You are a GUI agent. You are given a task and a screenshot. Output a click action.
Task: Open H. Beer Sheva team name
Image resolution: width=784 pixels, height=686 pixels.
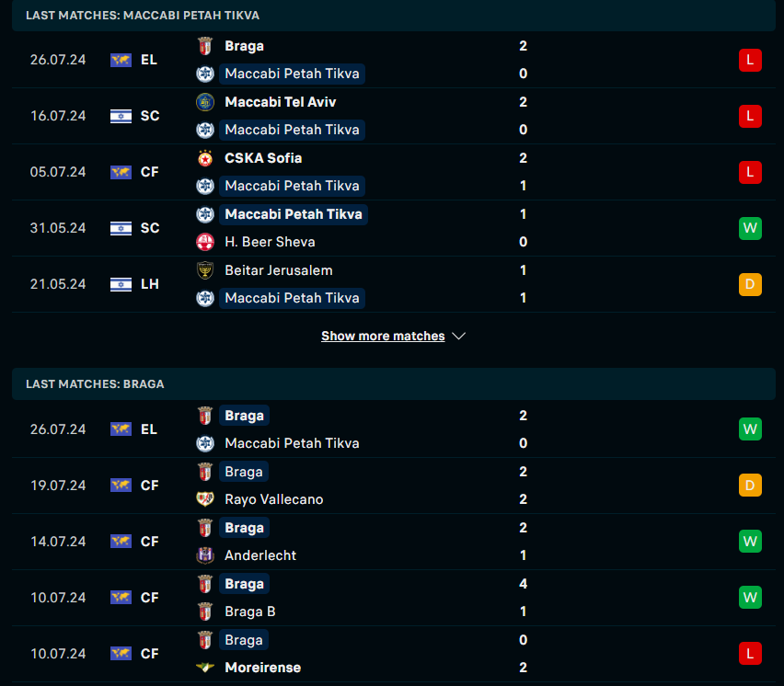(270, 242)
